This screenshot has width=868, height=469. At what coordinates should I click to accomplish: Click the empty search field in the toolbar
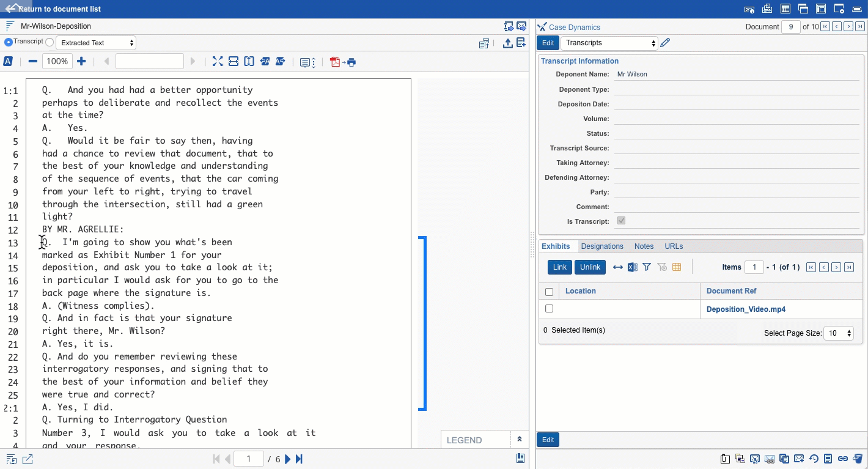coord(150,61)
